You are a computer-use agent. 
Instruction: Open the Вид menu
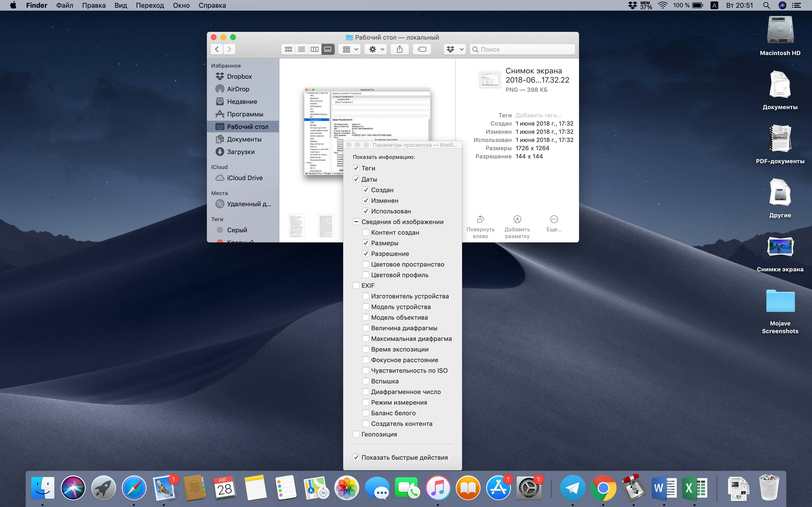[x=120, y=5]
